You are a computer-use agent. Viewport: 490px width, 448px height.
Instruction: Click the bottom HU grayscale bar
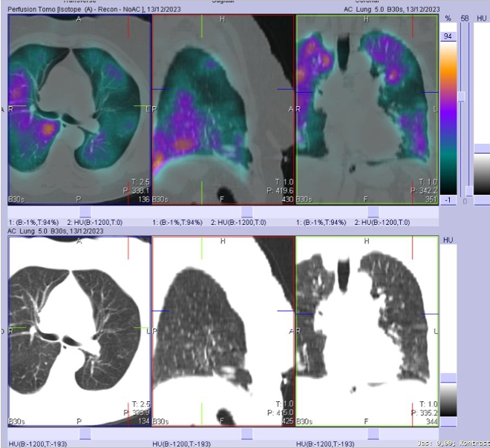pyautogui.click(x=448, y=399)
